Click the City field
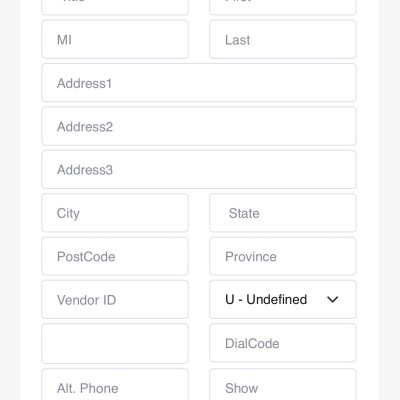This screenshot has width=400, height=400. pos(115,213)
